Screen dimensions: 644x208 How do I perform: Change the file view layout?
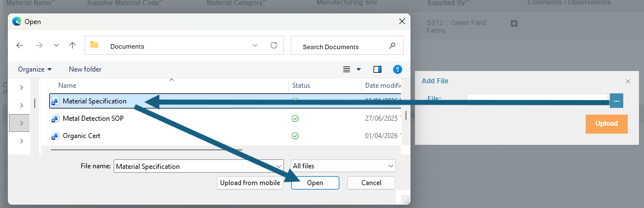pyautogui.click(x=347, y=69)
